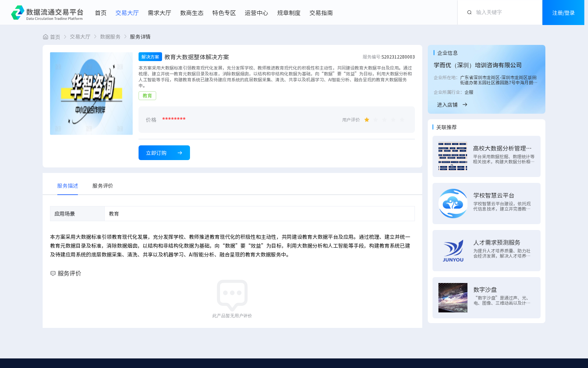Click the 注册/登录 button

(x=563, y=13)
